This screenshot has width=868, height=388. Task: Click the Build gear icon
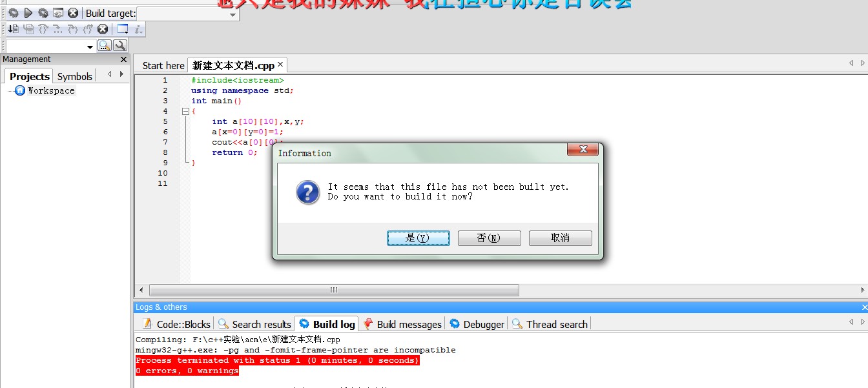(x=13, y=13)
